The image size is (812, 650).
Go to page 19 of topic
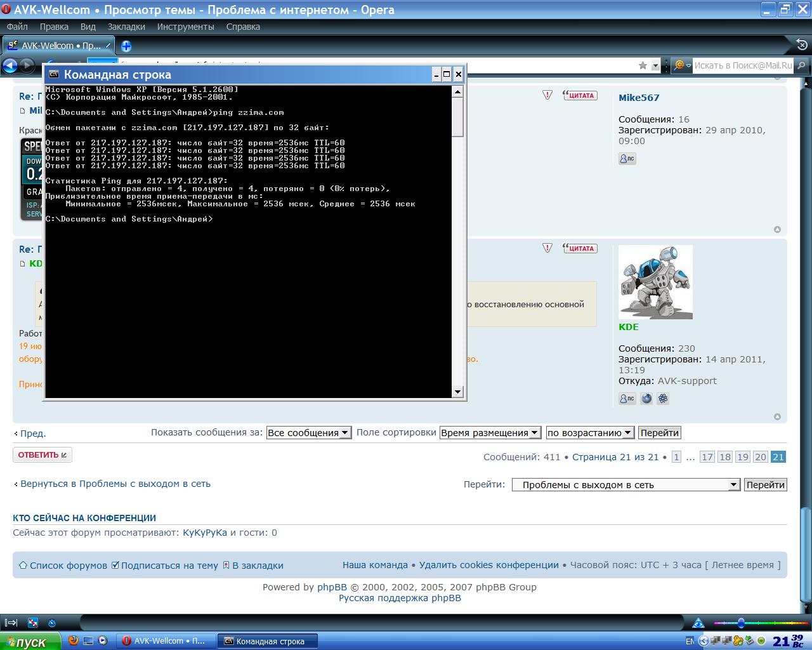(x=743, y=457)
